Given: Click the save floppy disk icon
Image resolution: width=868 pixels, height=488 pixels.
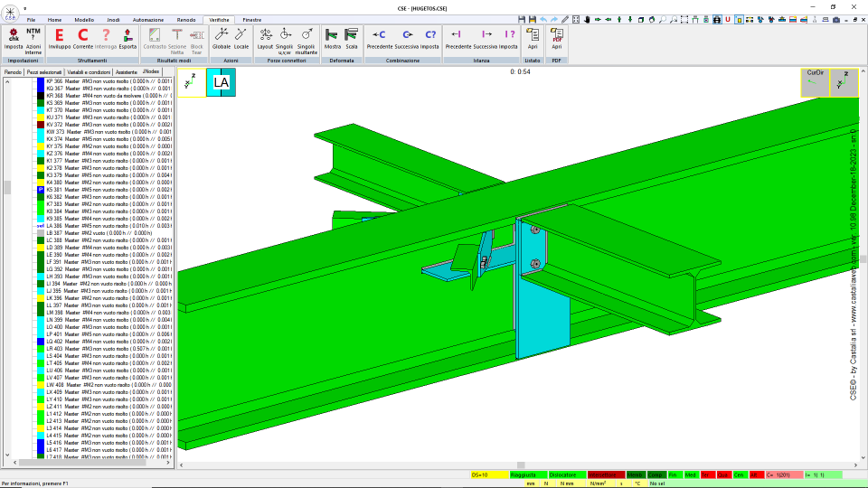Looking at the screenshot, I should pos(522,19).
